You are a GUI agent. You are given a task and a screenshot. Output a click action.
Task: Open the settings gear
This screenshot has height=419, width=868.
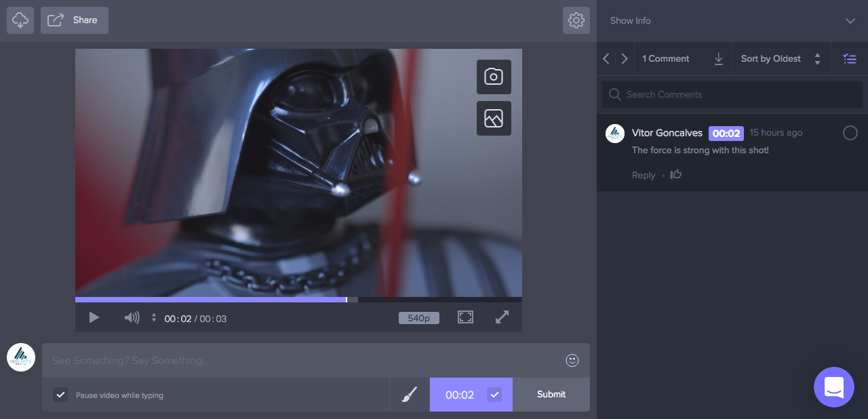576,20
